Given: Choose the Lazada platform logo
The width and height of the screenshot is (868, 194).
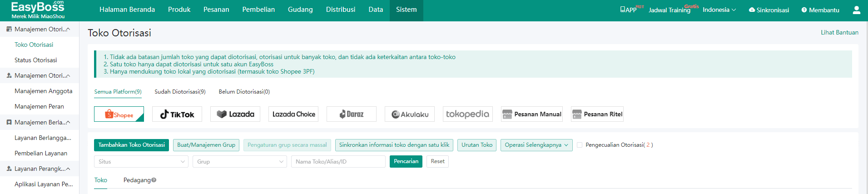Looking at the screenshot, I should tap(235, 114).
